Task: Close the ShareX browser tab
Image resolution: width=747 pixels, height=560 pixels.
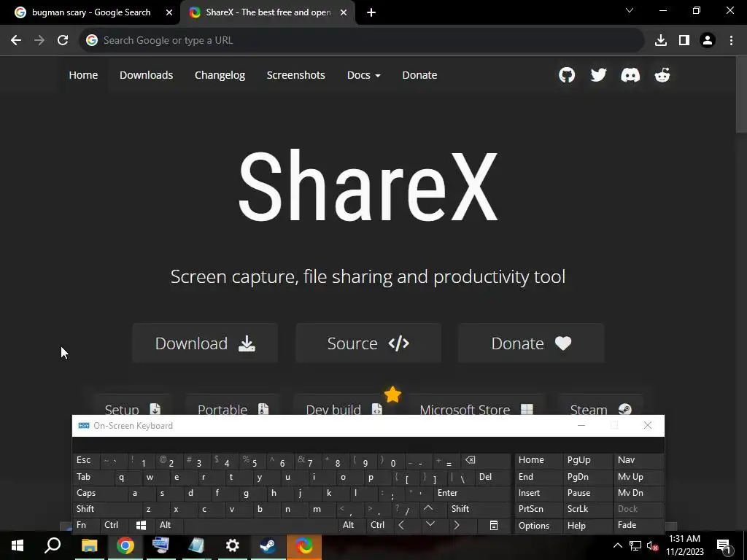Action: tap(344, 12)
